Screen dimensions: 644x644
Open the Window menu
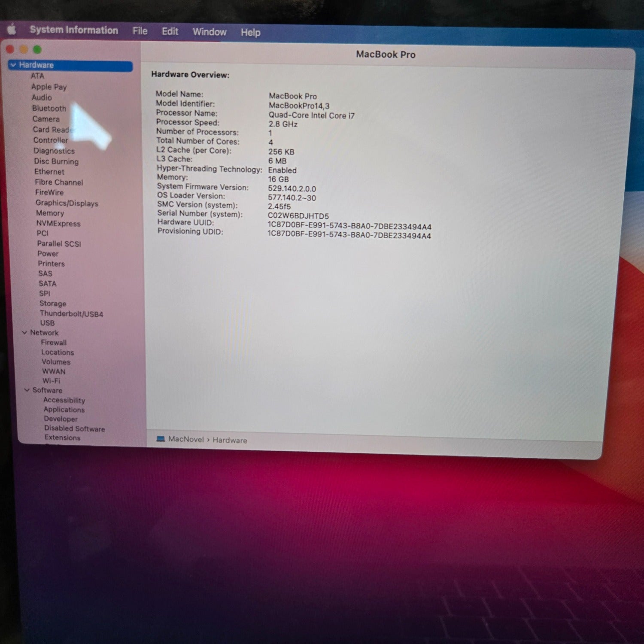tap(210, 32)
